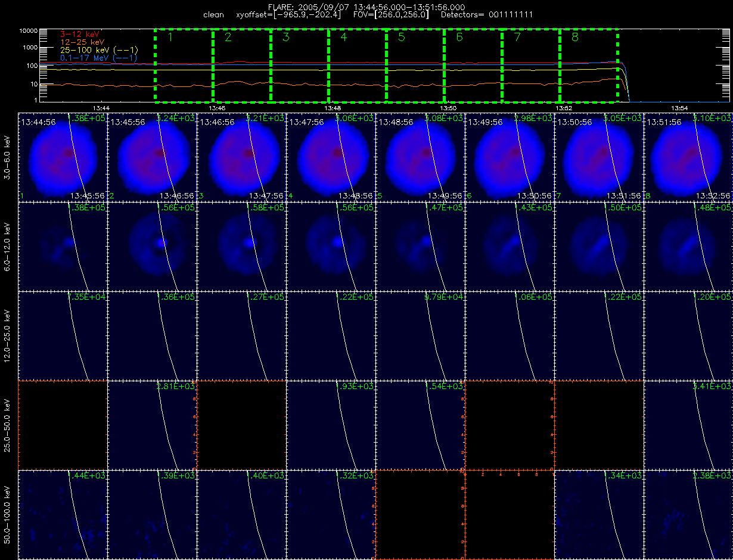Click the 13:52 time axis label
This screenshot has width=733, height=560.
pyautogui.click(x=563, y=108)
